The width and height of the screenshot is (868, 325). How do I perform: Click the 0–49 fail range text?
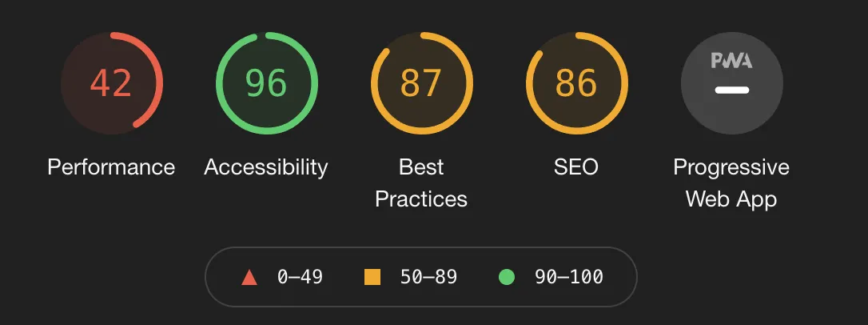click(300, 278)
